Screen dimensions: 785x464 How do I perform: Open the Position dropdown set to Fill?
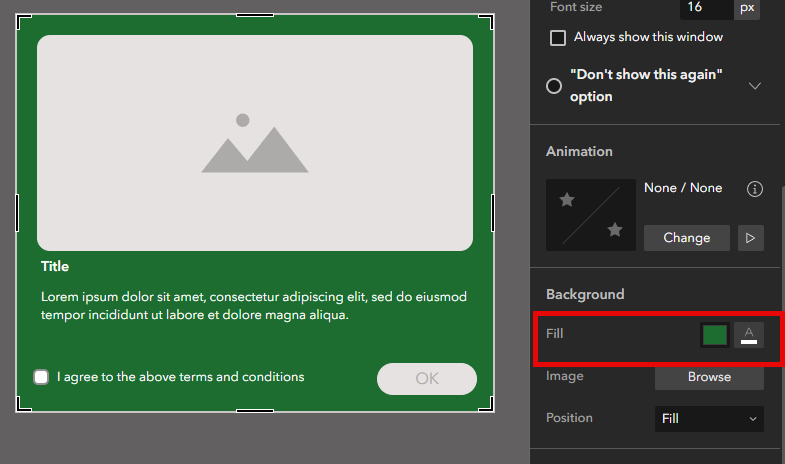(709, 418)
